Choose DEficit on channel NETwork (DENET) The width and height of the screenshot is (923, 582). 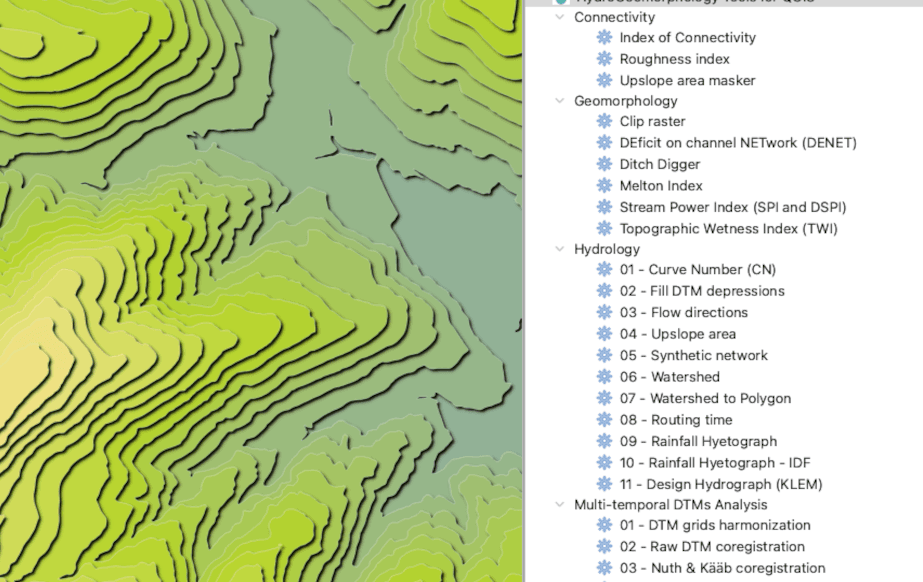pos(738,142)
